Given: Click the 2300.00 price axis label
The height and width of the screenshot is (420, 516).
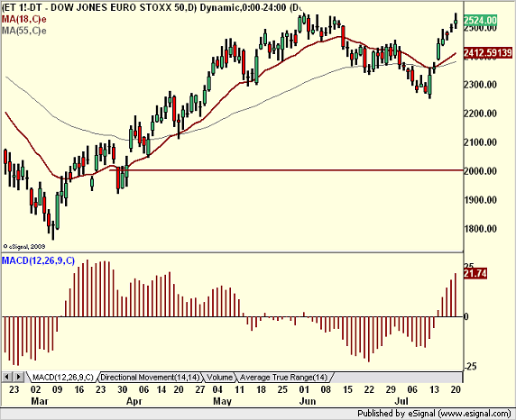Looking at the screenshot, I should coord(480,85).
